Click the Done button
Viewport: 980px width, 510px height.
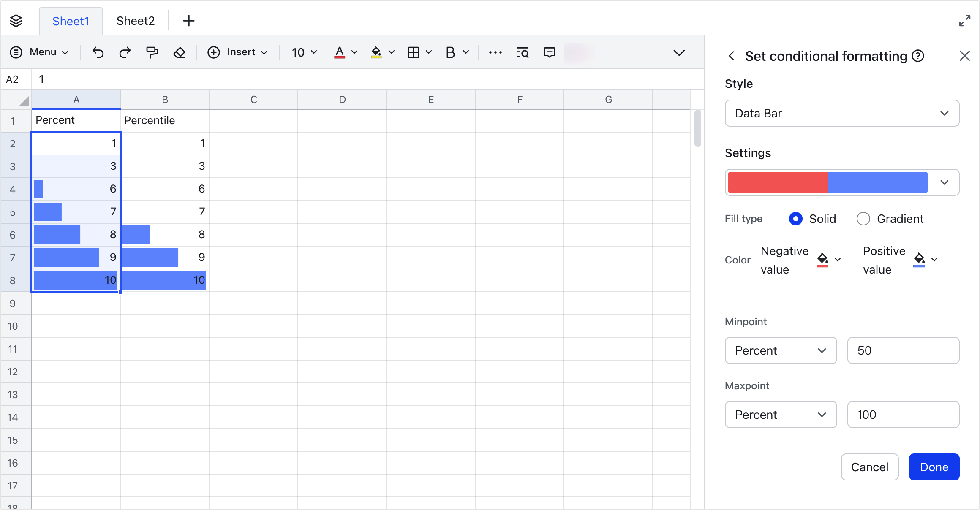(x=934, y=467)
